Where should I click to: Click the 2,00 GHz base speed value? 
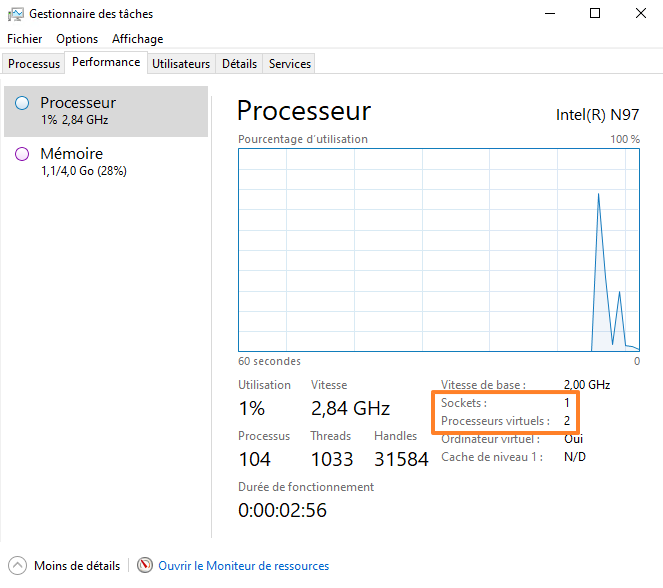coord(587,385)
